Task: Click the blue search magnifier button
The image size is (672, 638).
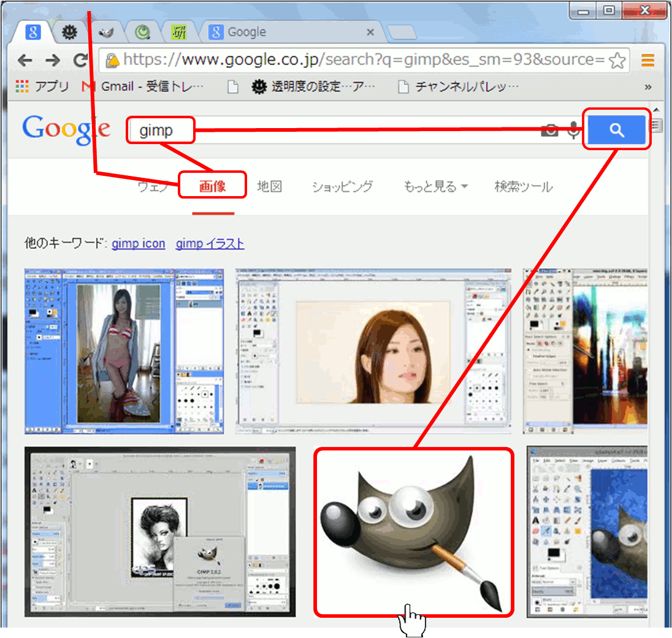Action: tap(616, 130)
